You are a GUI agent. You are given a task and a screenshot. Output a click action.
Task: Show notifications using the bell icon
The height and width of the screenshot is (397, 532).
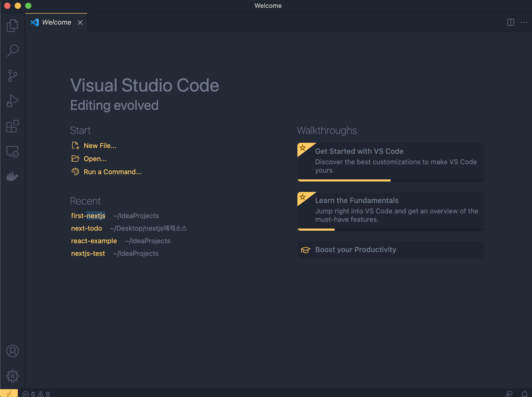tap(524, 394)
